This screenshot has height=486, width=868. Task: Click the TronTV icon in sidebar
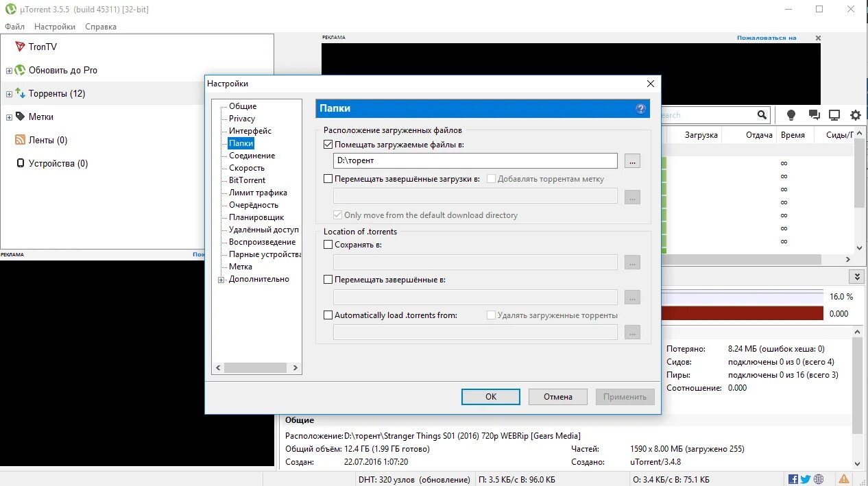click(x=20, y=47)
